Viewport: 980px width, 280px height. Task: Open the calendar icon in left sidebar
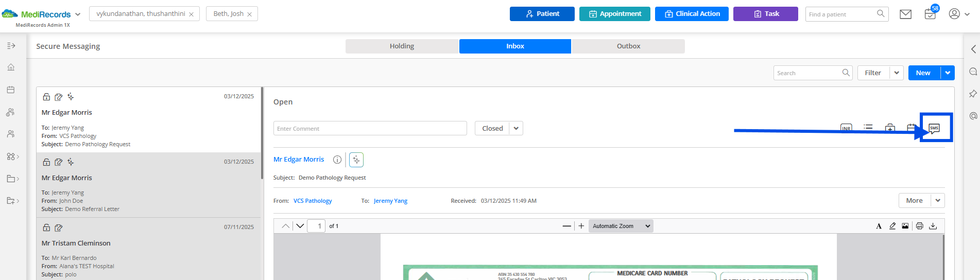click(11, 90)
